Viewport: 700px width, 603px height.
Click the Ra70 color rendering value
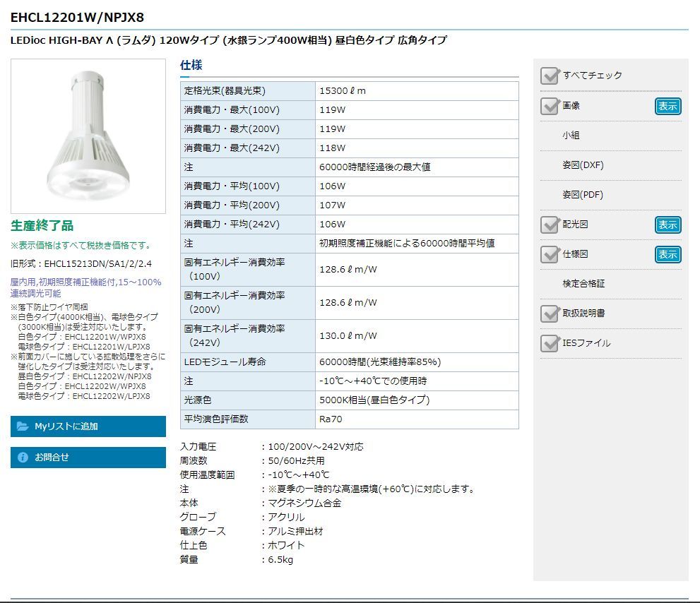pos(331,419)
